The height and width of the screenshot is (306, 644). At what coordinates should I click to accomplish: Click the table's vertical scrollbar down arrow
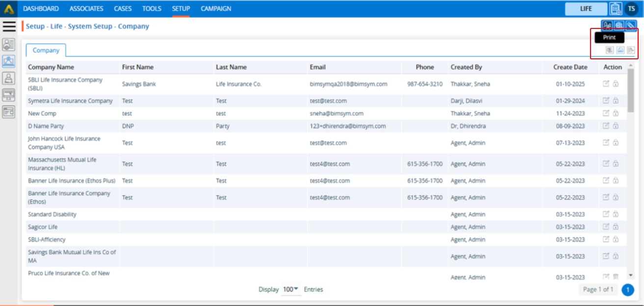(631, 276)
